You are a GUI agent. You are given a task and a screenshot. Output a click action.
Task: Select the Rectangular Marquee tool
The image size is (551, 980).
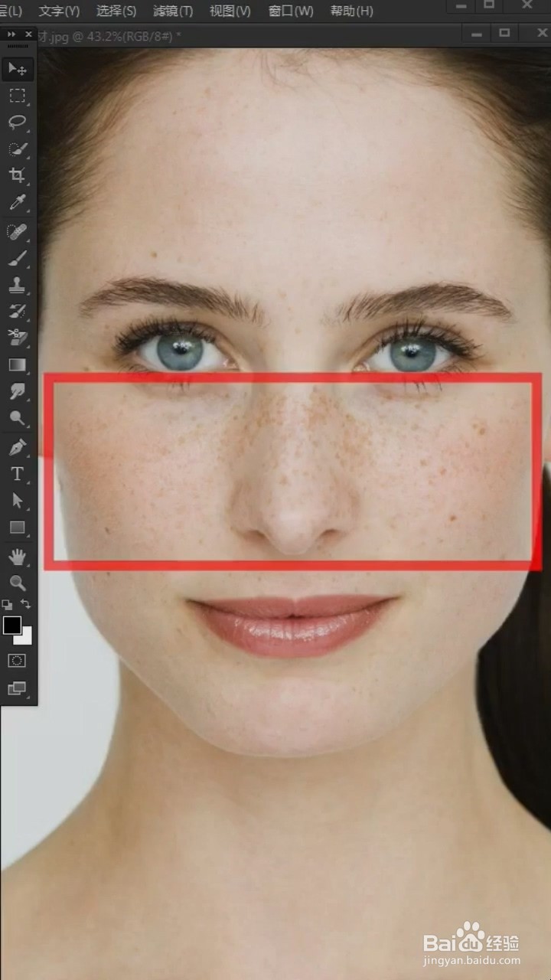[x=17, y=96]
